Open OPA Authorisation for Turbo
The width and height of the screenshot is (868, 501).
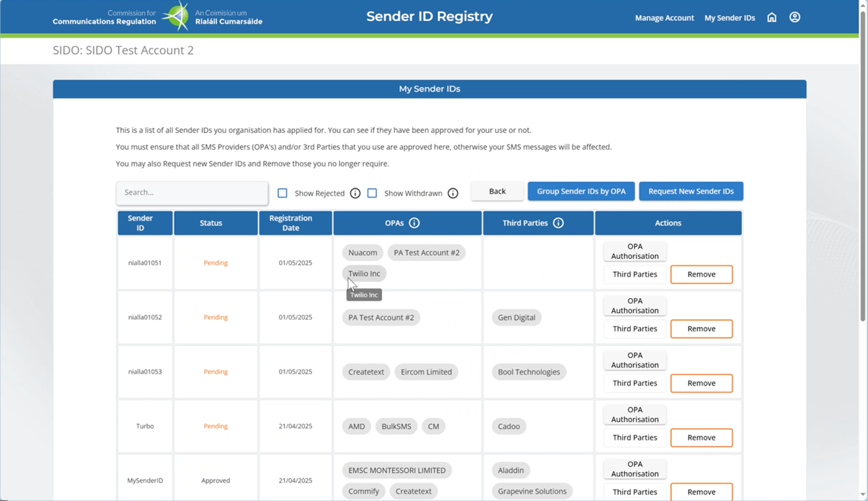pyautogui.click(x=635, y=414)
